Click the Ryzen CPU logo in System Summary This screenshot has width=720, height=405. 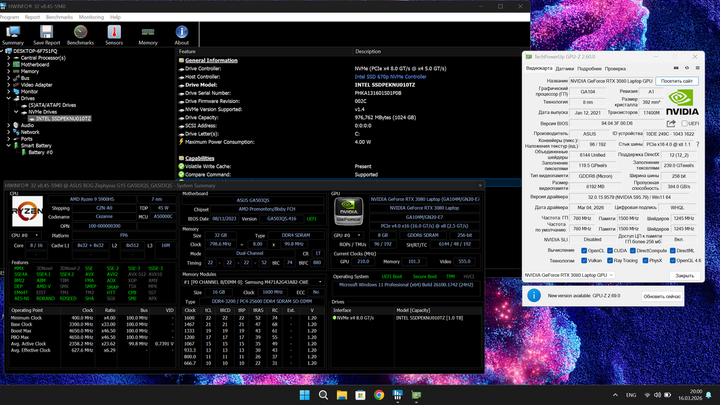click(28, 211)
